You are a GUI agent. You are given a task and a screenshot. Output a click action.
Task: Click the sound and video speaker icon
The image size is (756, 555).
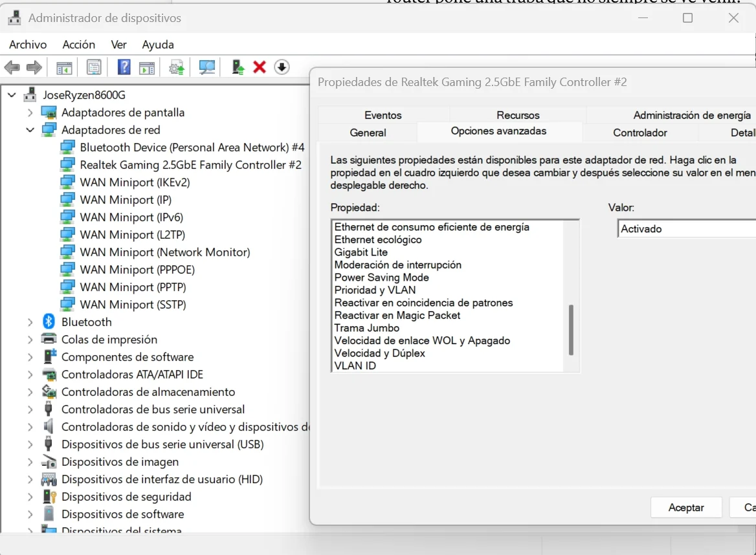coord(48,426)
